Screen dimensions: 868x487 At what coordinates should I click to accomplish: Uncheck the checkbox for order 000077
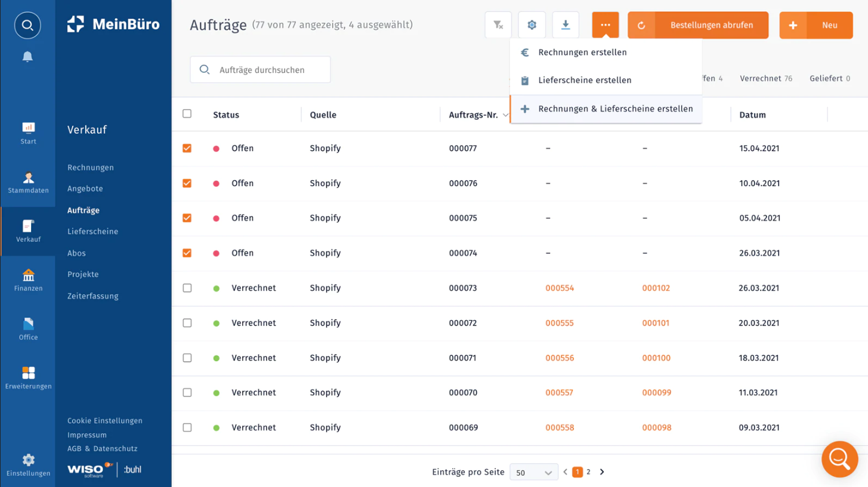click(x=187, y=148)
